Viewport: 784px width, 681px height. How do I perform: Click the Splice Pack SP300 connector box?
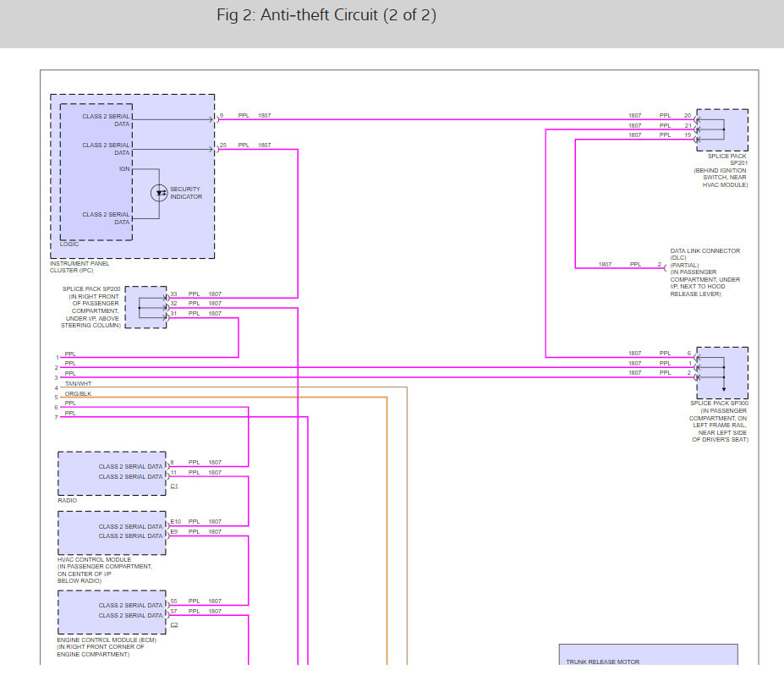[722, 372]
